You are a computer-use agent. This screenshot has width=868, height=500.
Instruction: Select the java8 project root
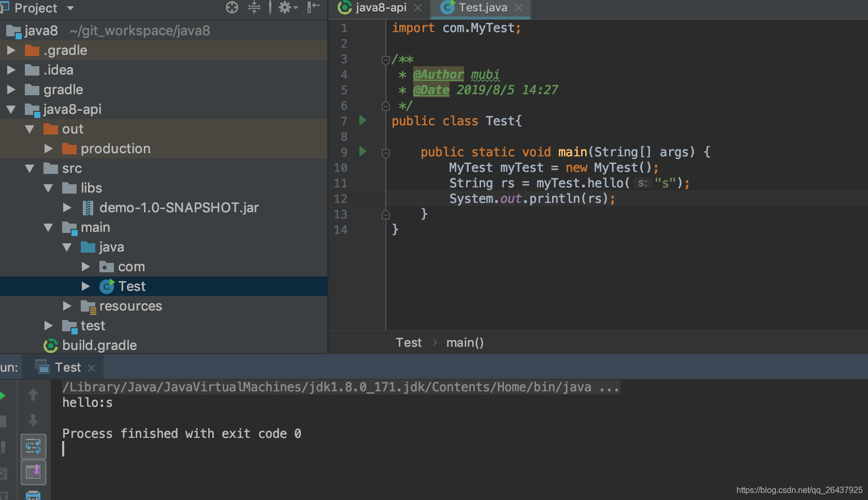[164, 31]
